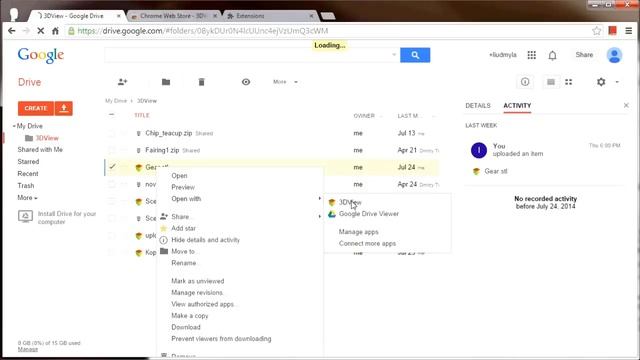
Task: Click the Share button in header
Action: click(x=584, y=55)
